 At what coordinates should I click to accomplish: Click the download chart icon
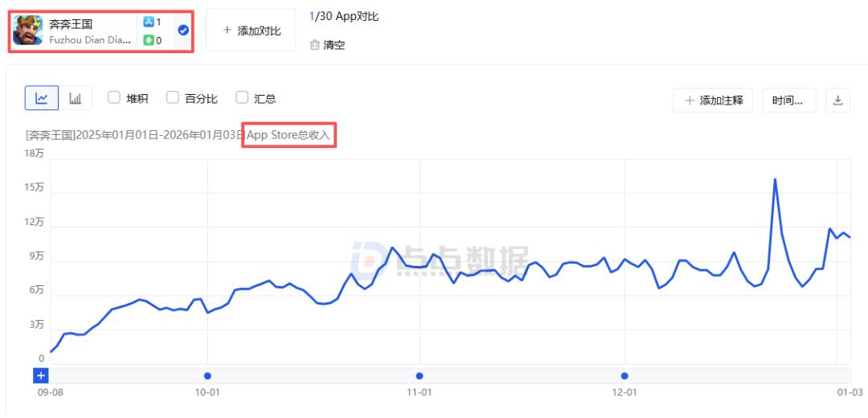click(837, 100)
